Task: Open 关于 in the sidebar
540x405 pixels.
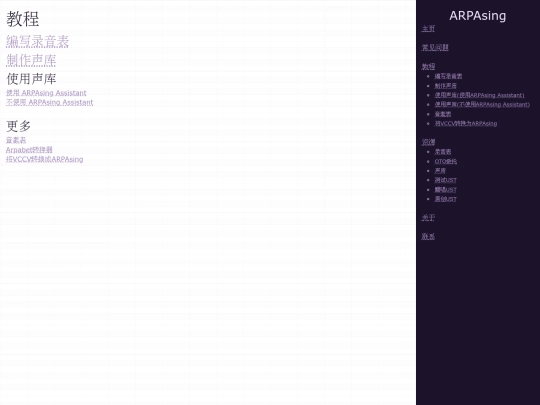Action: [x=428, y=218]
